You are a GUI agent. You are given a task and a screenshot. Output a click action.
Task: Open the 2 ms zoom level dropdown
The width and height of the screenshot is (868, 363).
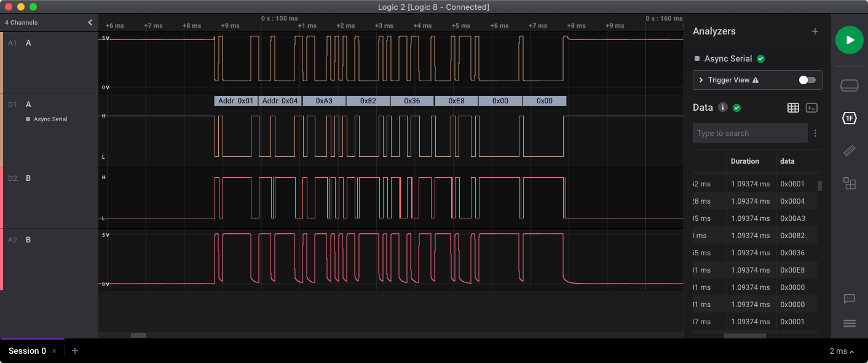pyautogui.click(x=842, y=351)
